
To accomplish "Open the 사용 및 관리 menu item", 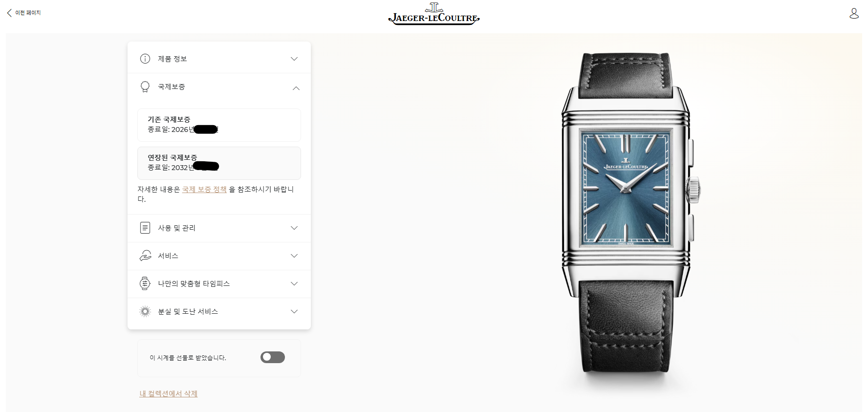I will (x=219, y=228).
